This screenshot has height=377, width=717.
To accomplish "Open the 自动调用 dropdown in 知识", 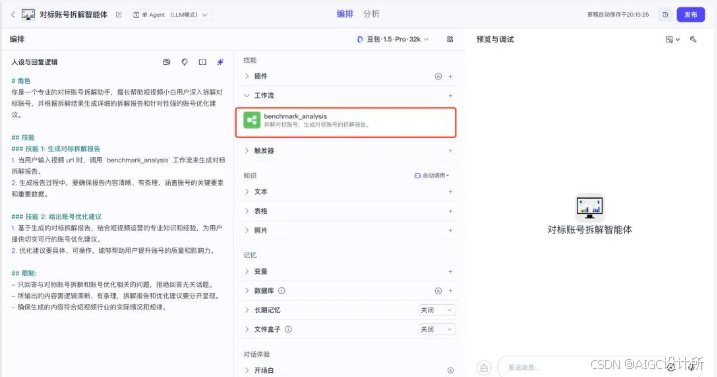I will point(432,175).
